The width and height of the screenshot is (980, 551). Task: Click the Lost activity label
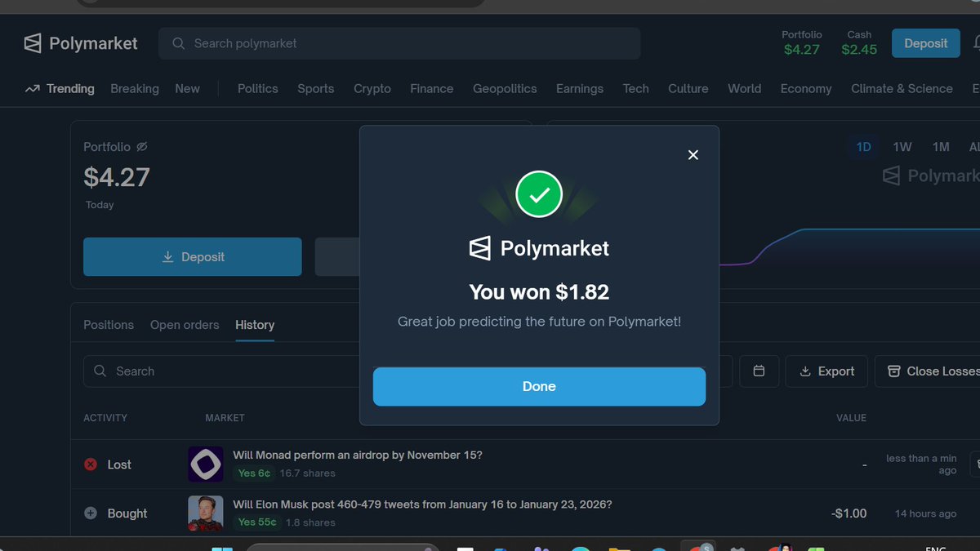[119, 464]
